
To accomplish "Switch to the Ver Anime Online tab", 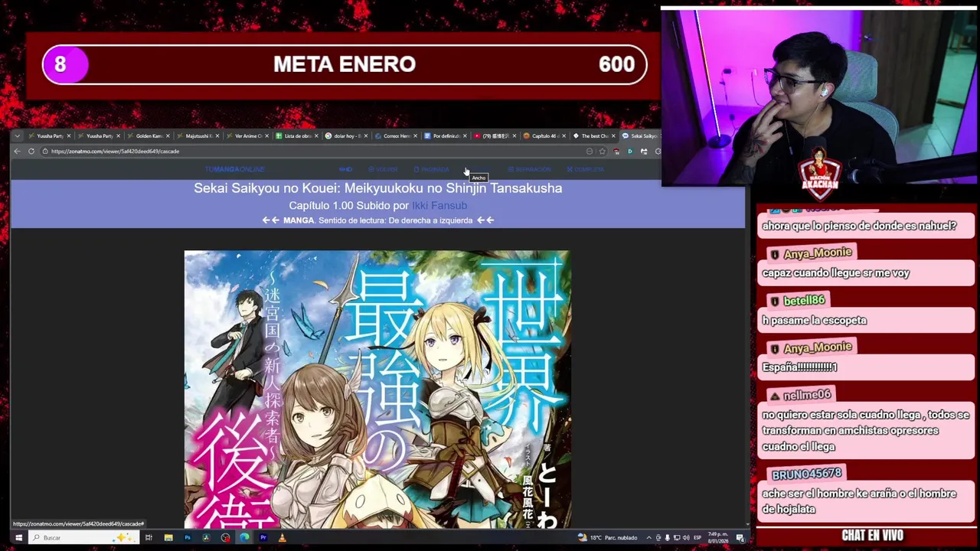I will (x=247, y=136).
